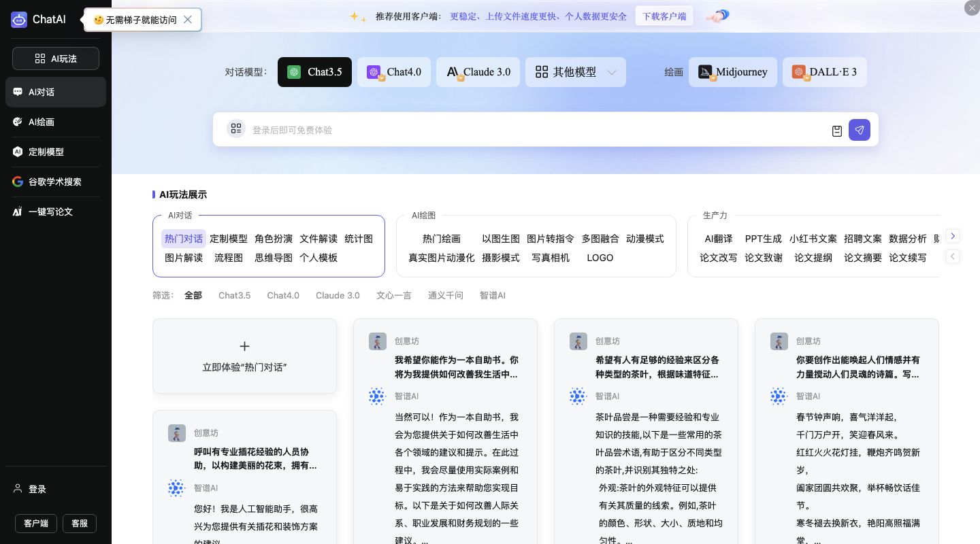Select 论文提纲 category
980x544 pixels.
tap(813, 258)
